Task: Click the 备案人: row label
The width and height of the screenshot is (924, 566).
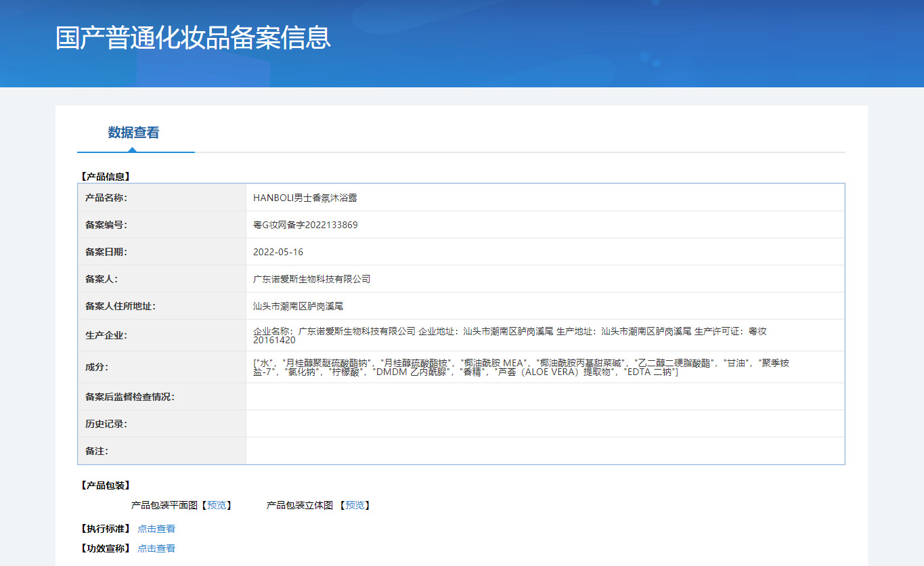Action: [x=102, y=279]
